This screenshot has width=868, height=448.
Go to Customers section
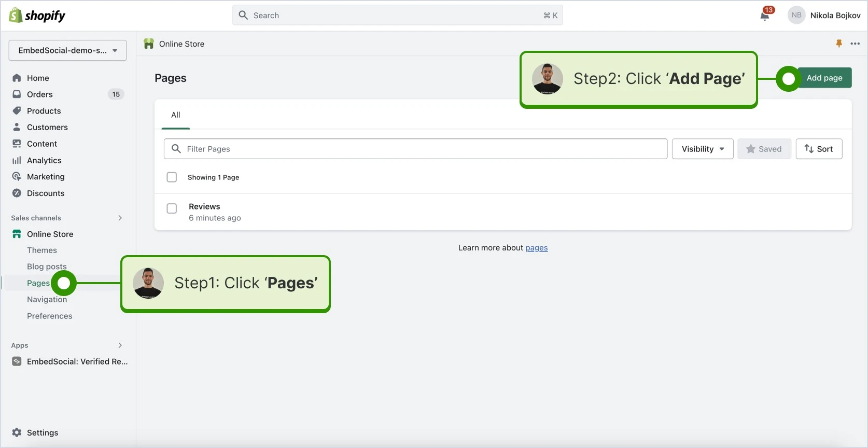coord(47,127)
